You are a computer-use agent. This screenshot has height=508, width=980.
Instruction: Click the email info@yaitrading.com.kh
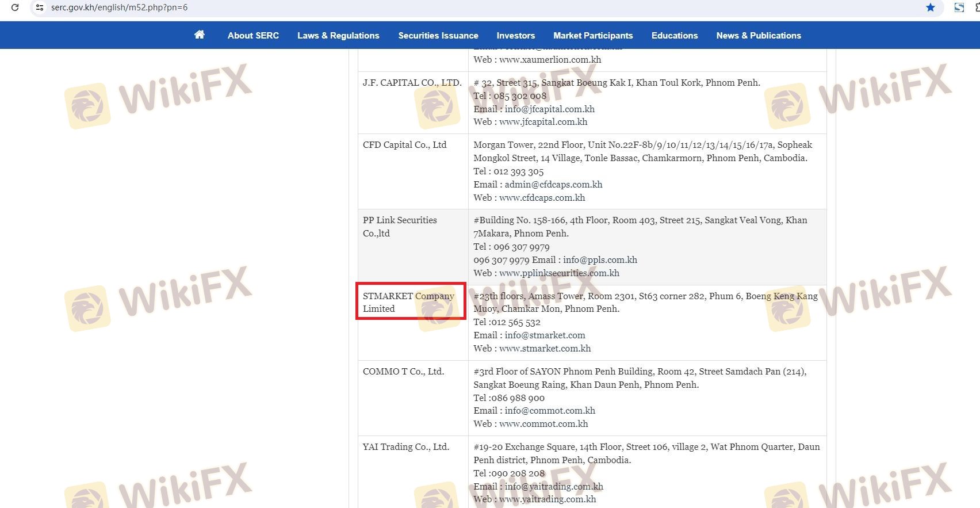(554, 487)
